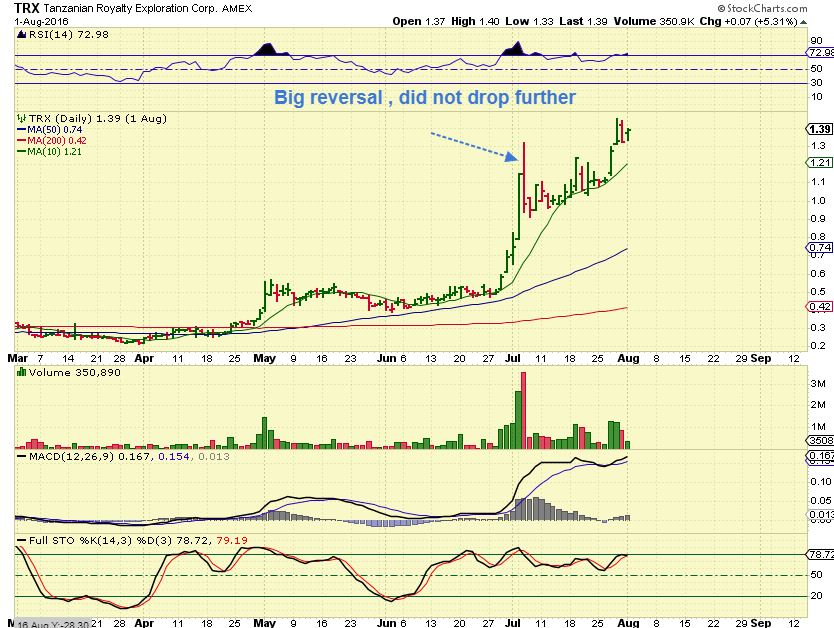Click the Last 1.39 value
The width and height of the screenshot is (834, 628).
click(x=583, y=22)
